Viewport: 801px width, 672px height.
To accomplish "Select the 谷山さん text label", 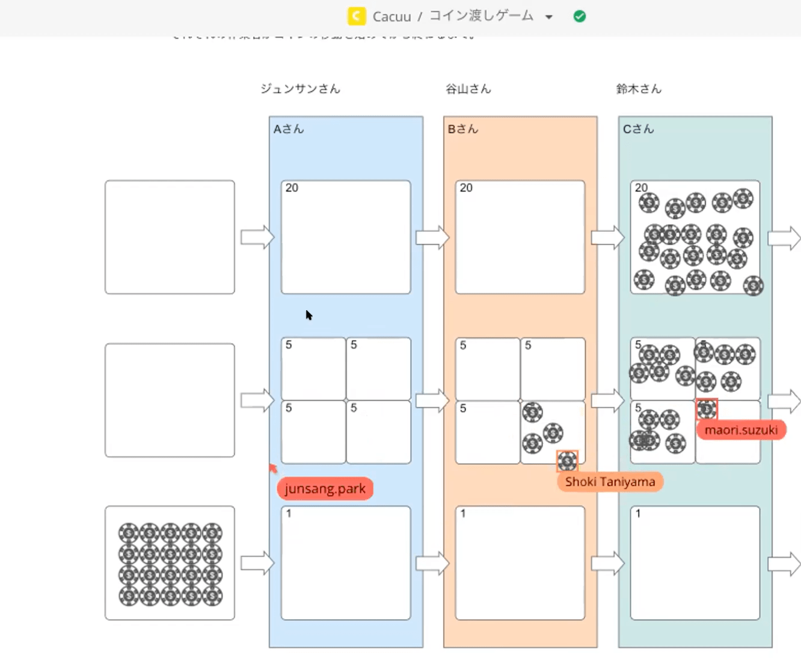I will (x=468, y=89).
